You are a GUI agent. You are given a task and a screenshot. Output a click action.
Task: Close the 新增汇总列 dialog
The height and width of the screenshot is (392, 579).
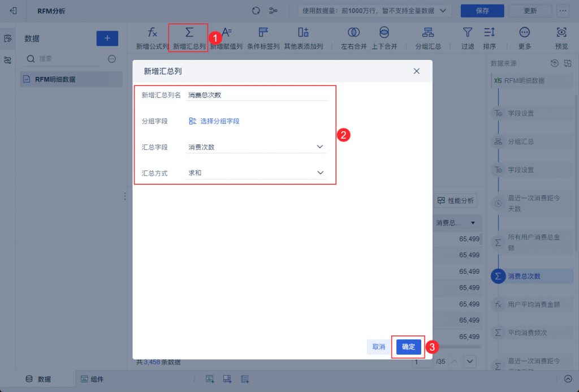(x=417, y=71)
